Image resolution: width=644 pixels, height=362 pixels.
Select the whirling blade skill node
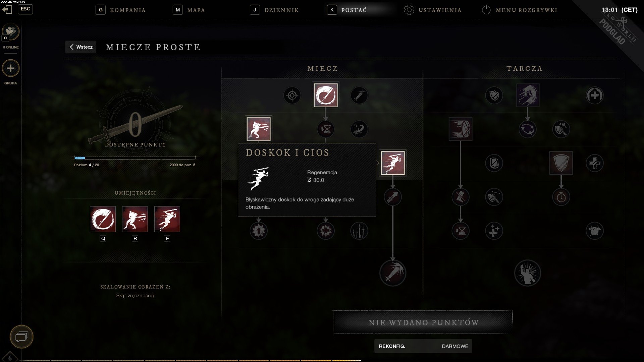point(325,95)
